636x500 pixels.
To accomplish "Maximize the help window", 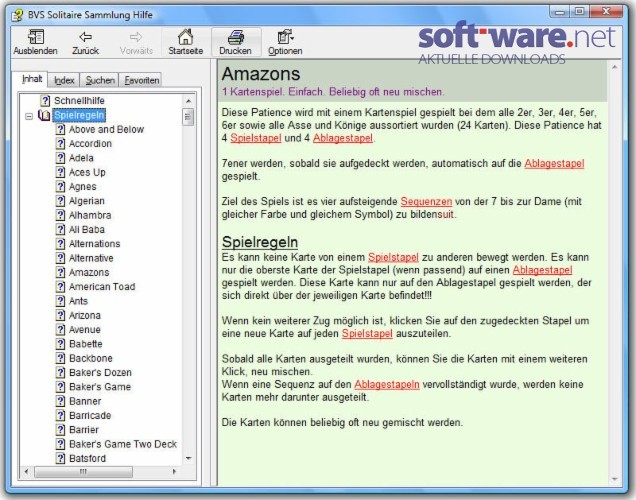I will pyautogui.click(x=580, y=12).
